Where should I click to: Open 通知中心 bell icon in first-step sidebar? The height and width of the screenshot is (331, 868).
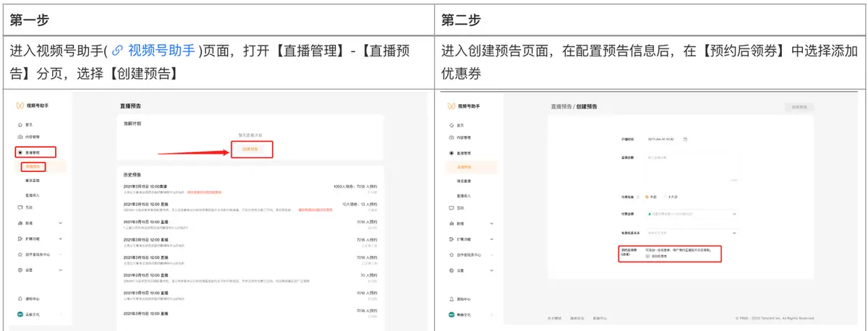(20, 298)
